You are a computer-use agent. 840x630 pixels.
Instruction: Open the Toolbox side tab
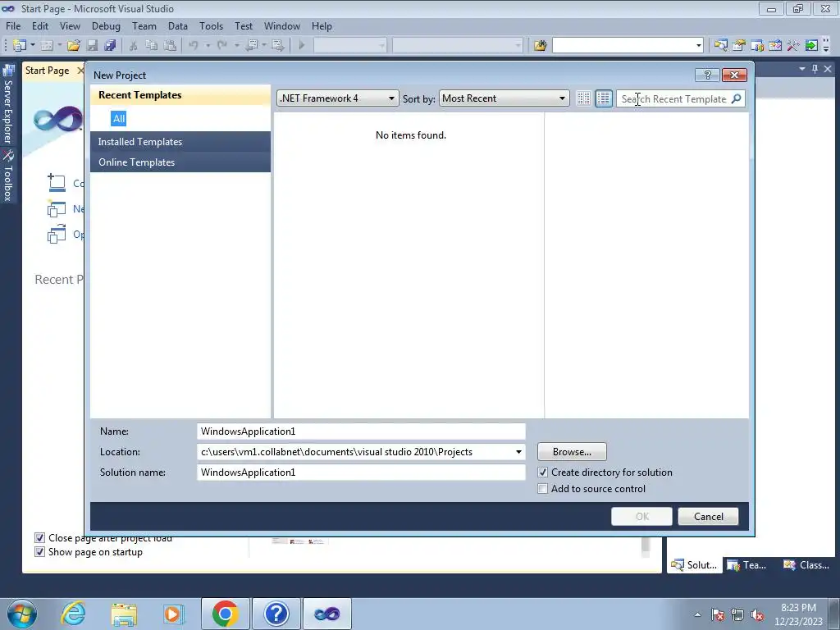coord(8,176)
